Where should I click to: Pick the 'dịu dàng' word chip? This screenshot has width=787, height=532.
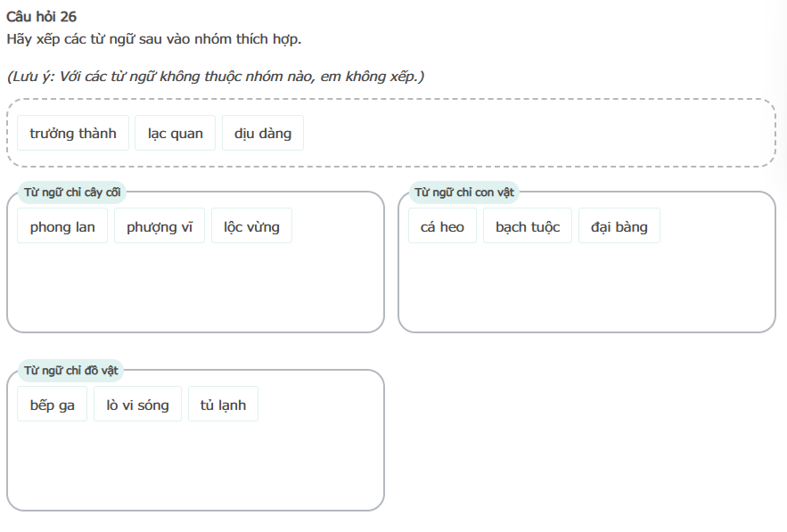(x=263, y=134)
